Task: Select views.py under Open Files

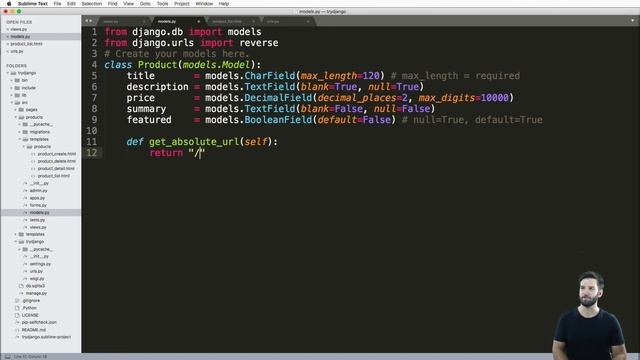Action: [x=19, y=29]
